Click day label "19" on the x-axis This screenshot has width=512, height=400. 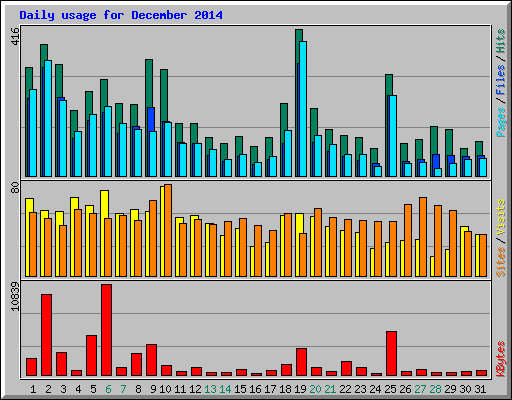point(300,389)
